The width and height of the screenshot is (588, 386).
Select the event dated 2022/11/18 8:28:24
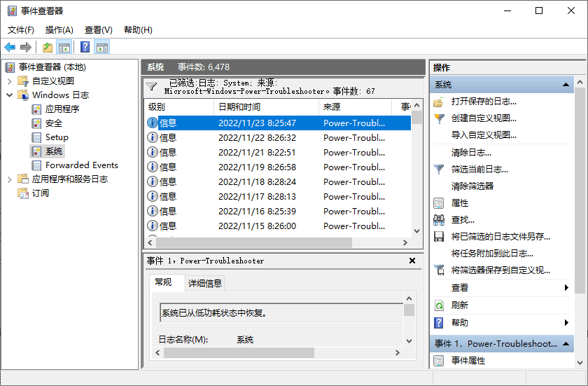tap(278, 182)
